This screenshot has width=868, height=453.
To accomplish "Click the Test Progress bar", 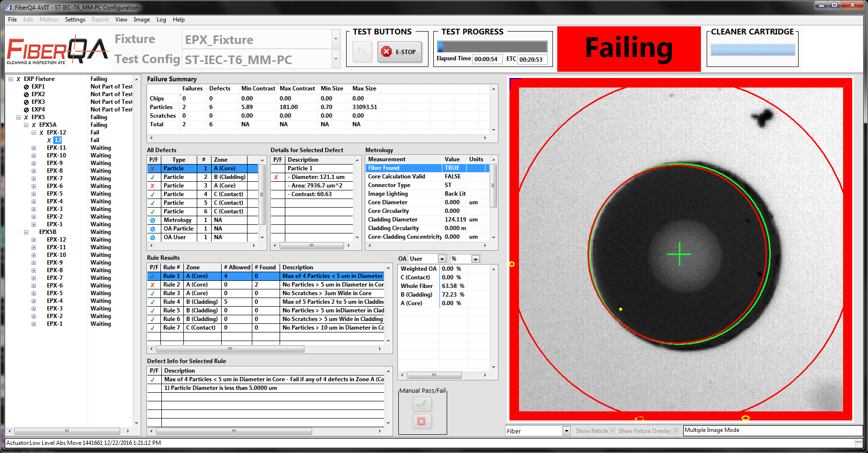I will (492, 46).
